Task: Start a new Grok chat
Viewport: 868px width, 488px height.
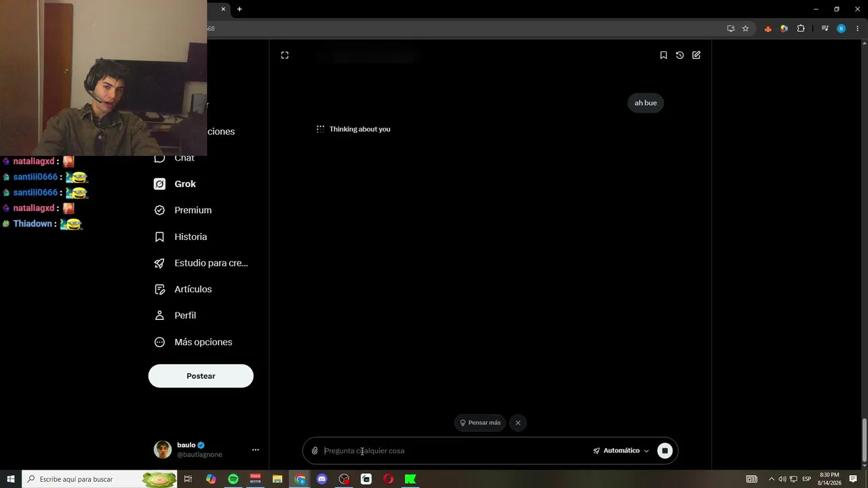Action: pyautogui.click(x=696, y=56)
